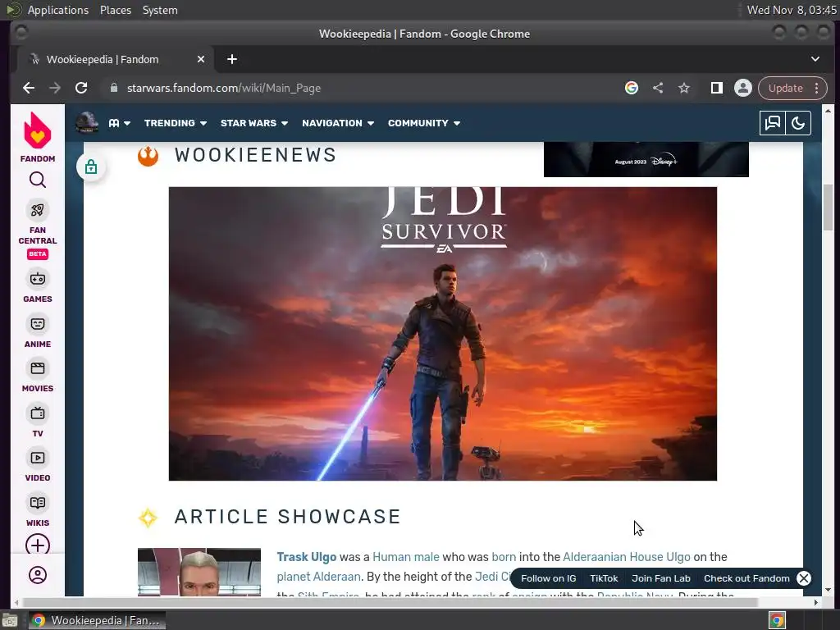Open the Fandom search magnifier
Viewport: 840px width, 630px height.
coord(38,180)
